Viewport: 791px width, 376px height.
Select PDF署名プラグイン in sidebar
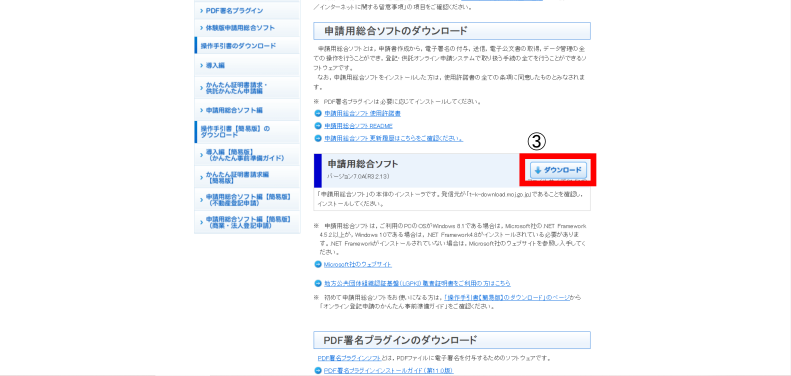pyautogui.click(x=247, y=11)
